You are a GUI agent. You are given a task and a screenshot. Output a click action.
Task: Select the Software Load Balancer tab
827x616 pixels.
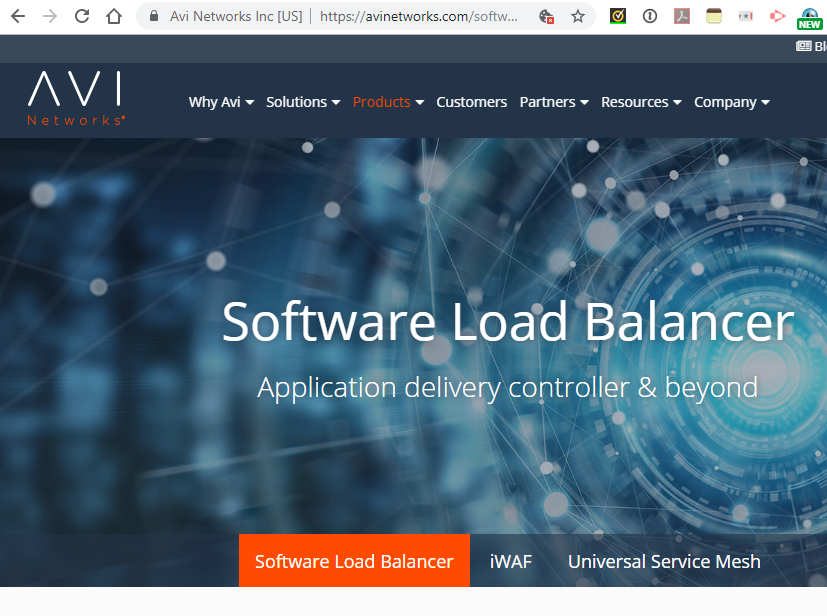click(x=354, y=561)
